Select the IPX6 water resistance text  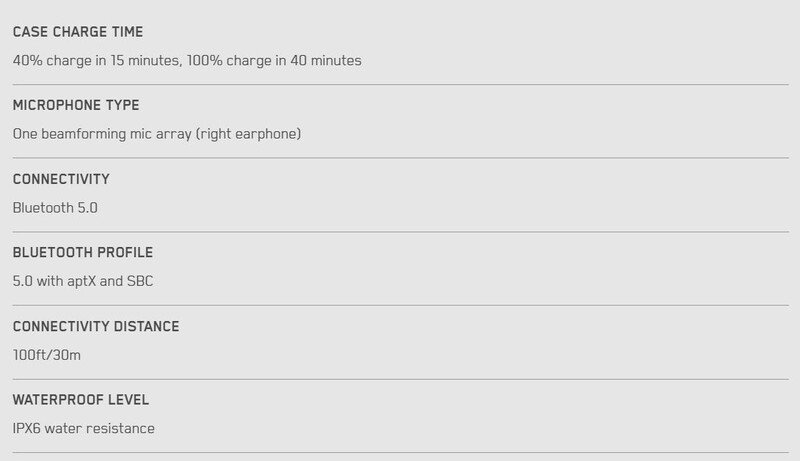pyautogui.click(x=84, y=428)
